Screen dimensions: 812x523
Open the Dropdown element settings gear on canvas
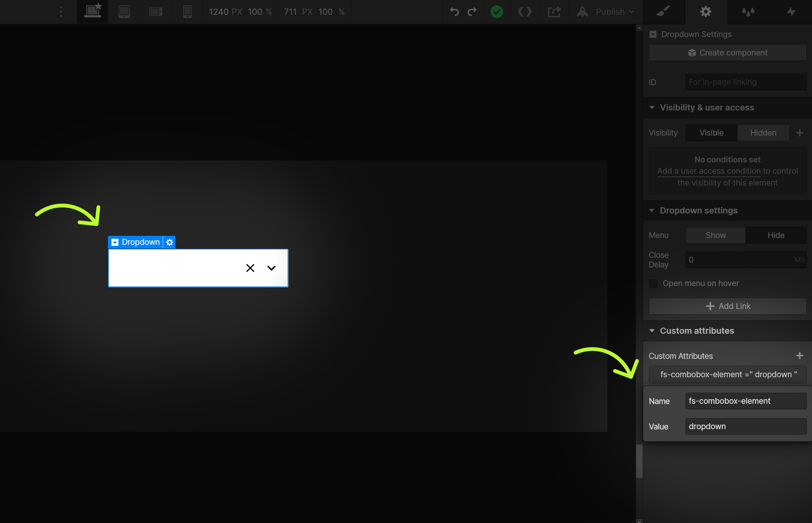click(x=169, y=242)
